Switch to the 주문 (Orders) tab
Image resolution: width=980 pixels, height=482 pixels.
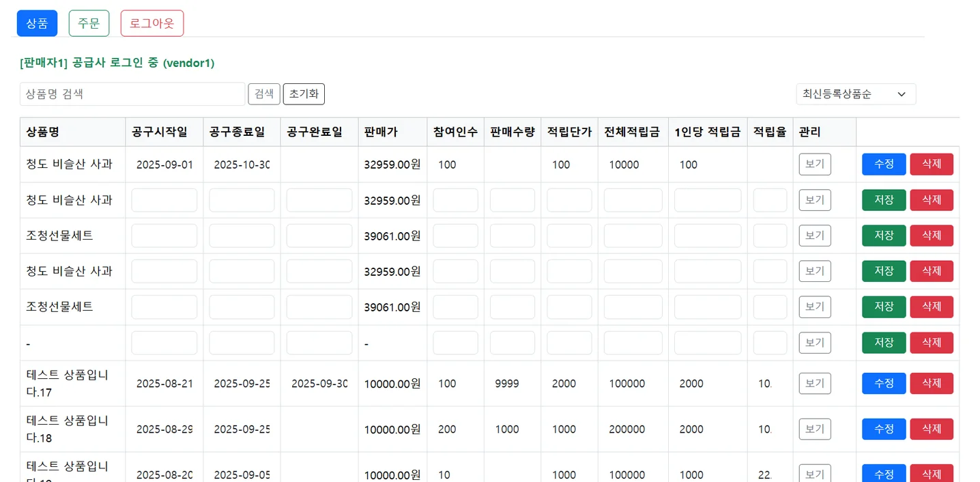point(89,23)
